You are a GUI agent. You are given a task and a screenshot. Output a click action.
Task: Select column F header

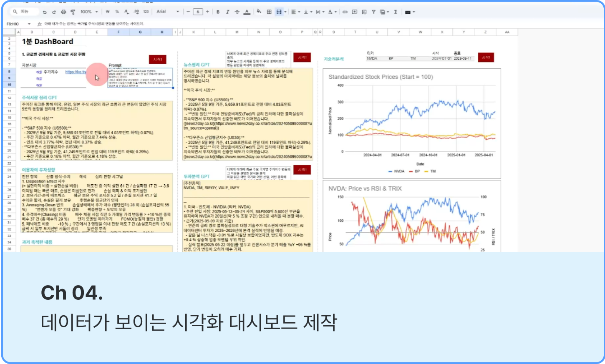[118, 32]
